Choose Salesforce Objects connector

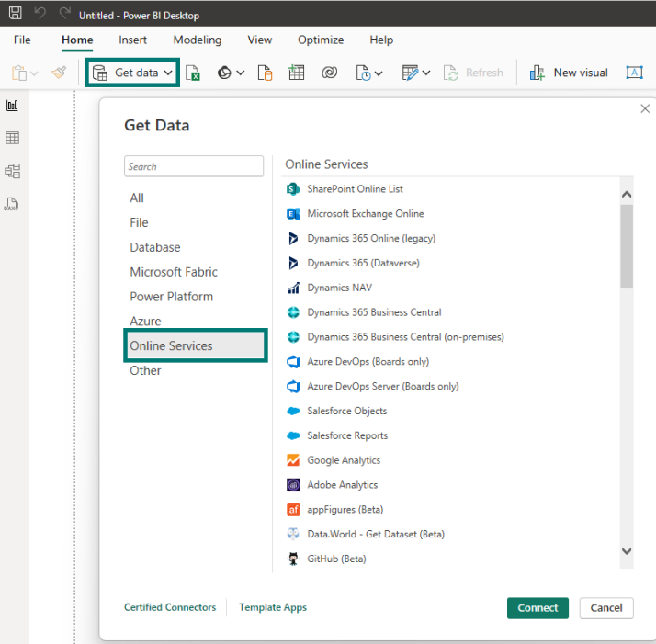(x=346, y=411)
